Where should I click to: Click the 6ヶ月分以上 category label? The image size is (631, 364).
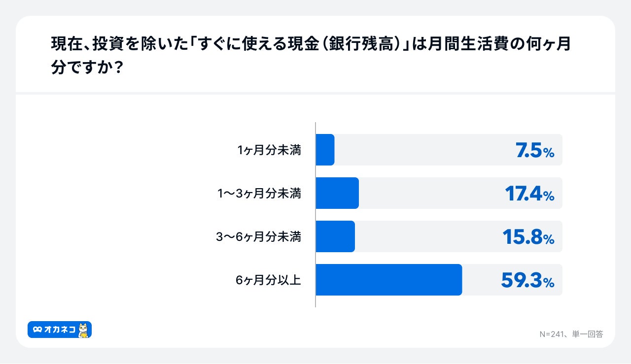(268, 280)
